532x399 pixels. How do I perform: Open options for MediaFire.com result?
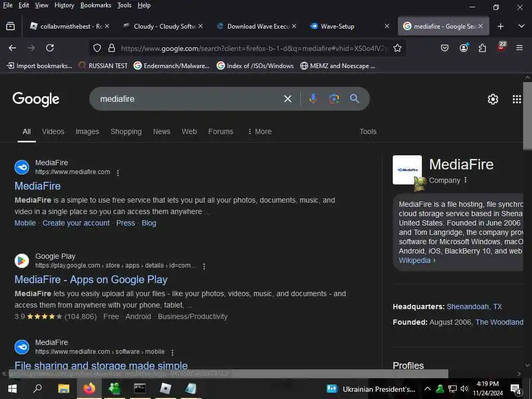[118, 173]
